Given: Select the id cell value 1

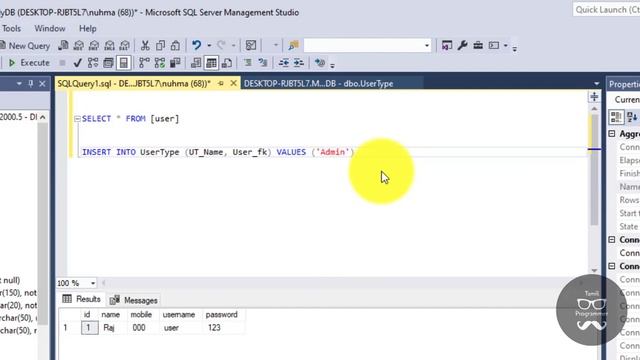Looking at the screenshot, I should coord(89,328).
